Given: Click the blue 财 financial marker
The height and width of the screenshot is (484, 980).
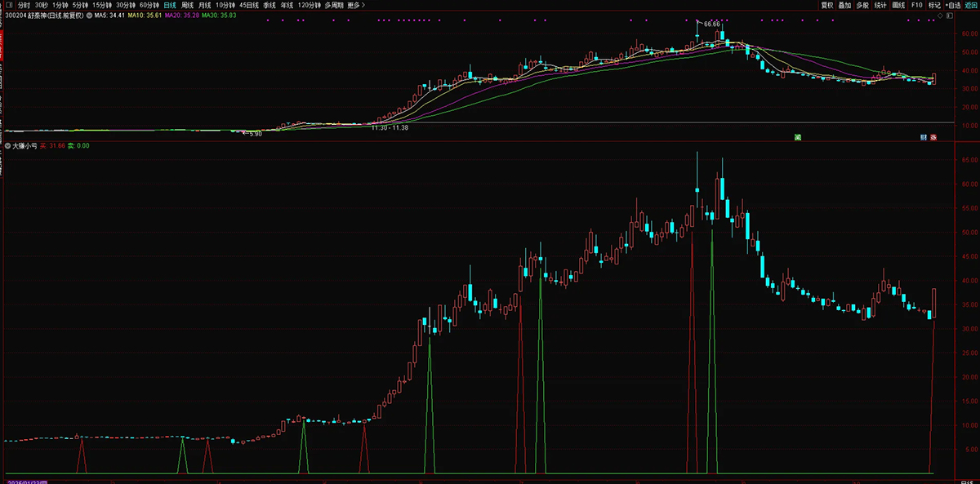Looking at the screenshot, I should [x=923, y=136].
